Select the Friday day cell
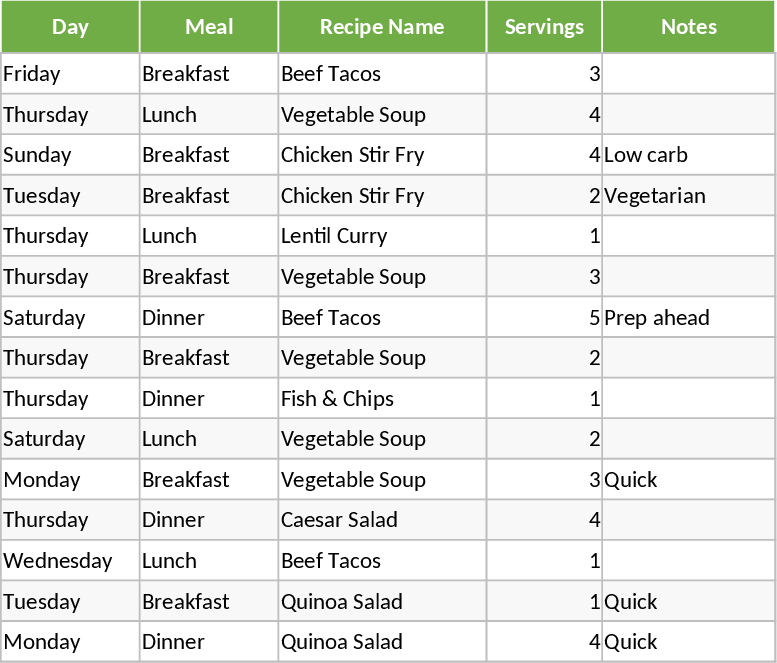Screen dimensions: 777x663 (x=70, y=74)
